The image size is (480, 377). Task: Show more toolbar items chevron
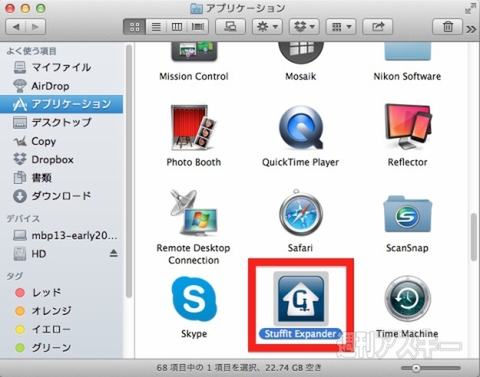click(x=471, y=29)
